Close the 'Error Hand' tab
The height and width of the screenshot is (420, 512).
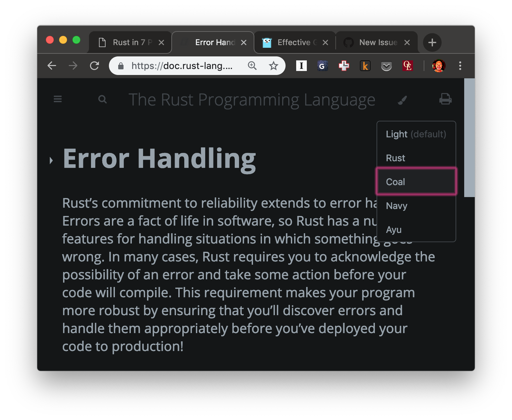pos(244,42)
